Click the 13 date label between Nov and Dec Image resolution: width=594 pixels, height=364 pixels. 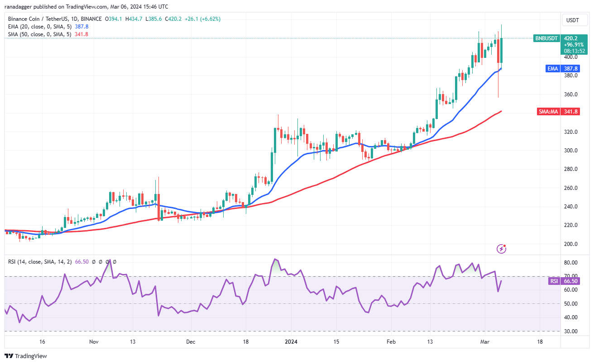(133, 342)
